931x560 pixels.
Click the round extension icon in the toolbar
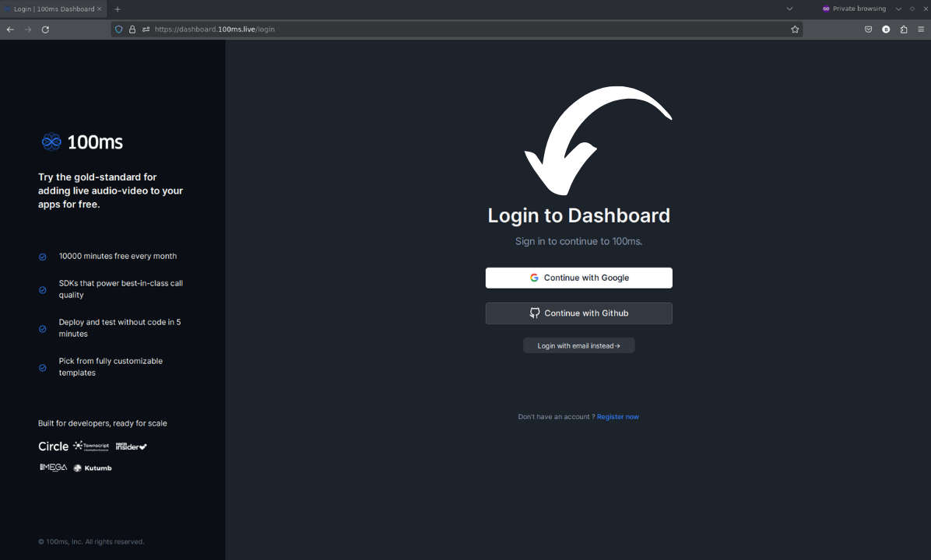(x=886, y=29)
